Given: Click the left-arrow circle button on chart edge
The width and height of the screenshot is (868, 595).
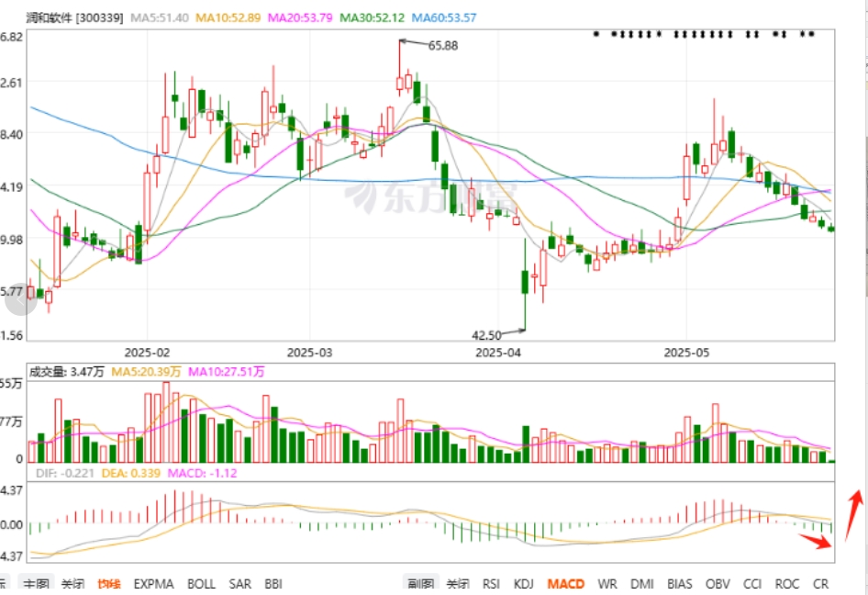Looking at the screenshot, I should (20, 299).
